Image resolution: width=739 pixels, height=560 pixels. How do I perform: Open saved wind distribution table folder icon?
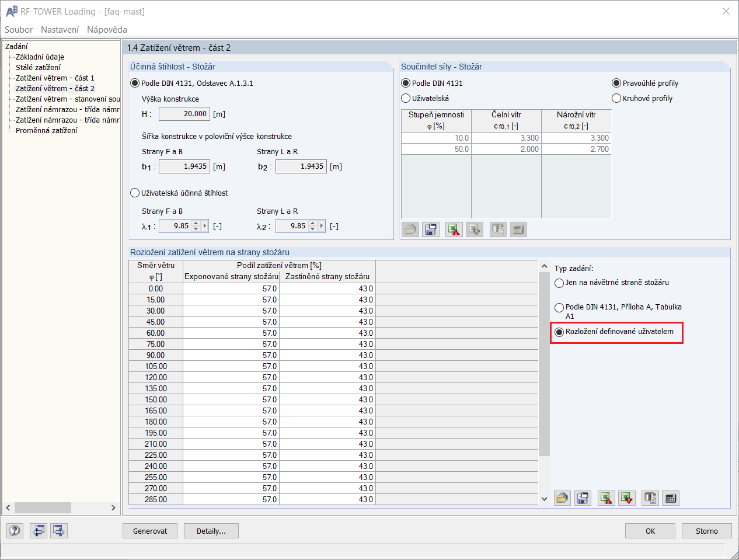click(x=562, y=498)
